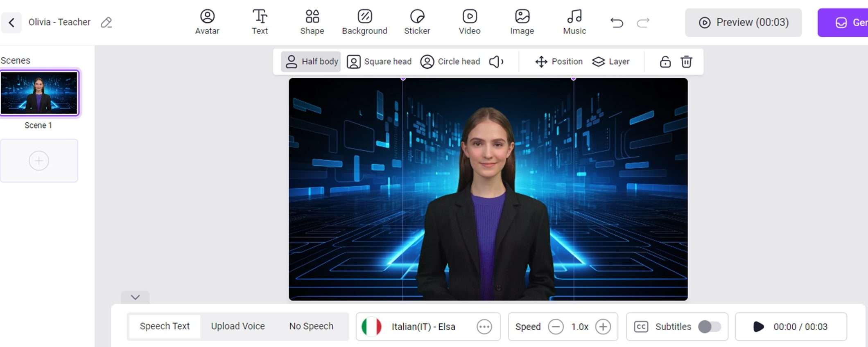This screenshot has width=868, height=347.
Task: Select the No Speech tab
Action: (311, 326)
